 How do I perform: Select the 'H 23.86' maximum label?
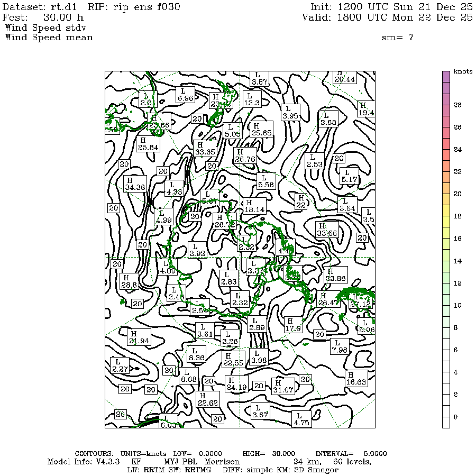pyautogui.click(x=336, y=274)
